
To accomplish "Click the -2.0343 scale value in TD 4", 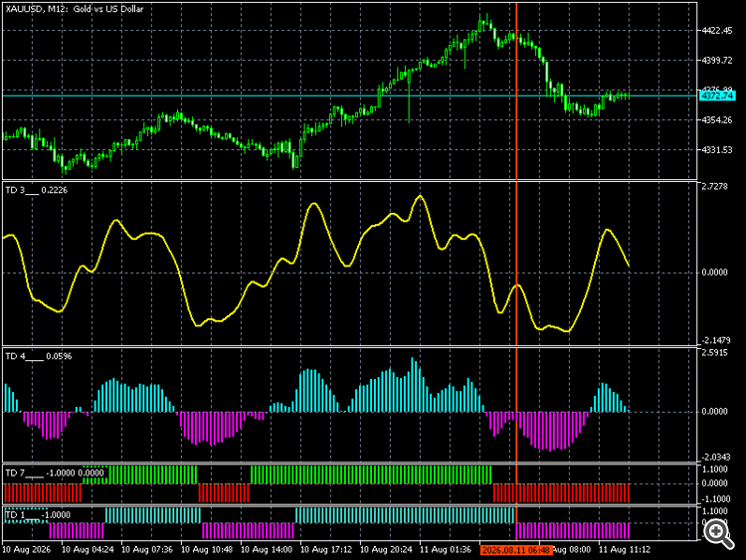I will (x=715, y=458).
